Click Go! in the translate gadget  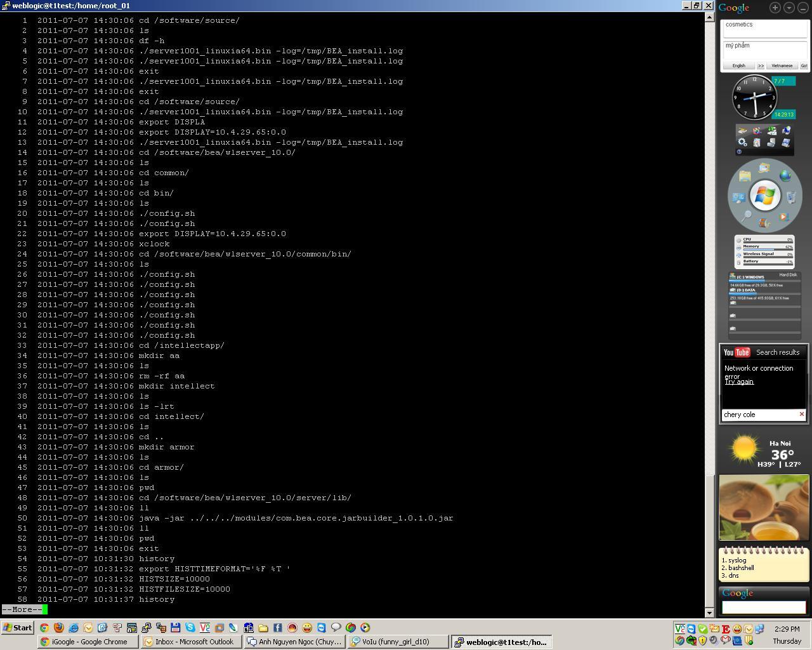coord(804,65)
